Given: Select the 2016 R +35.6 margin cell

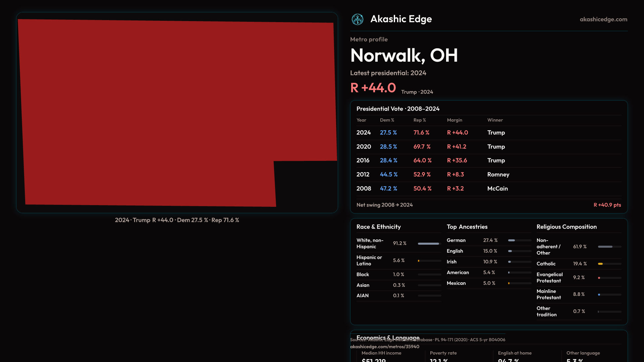Looking at the screenshot, I should tap(457, 161).
